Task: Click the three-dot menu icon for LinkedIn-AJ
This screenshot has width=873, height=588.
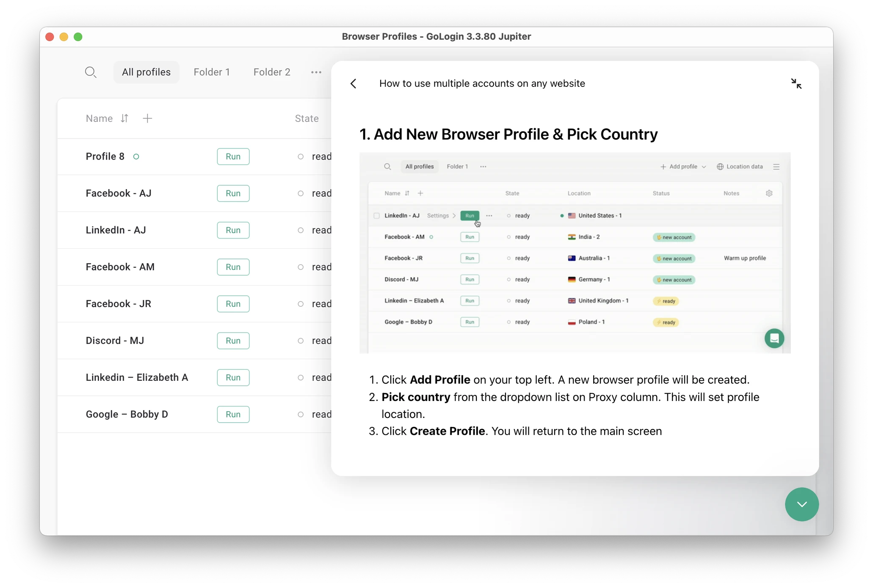Action: pos(489,215)
